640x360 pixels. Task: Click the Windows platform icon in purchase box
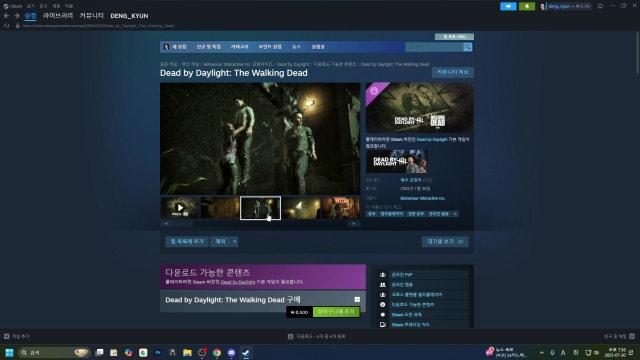[357, 300]
